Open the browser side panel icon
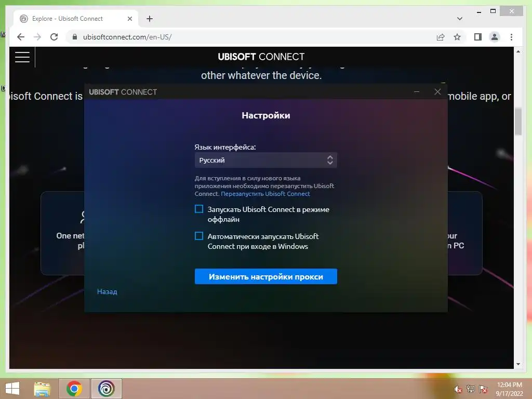Image resolution: width=532 pixels, height=399 pixels. [478, 37]
